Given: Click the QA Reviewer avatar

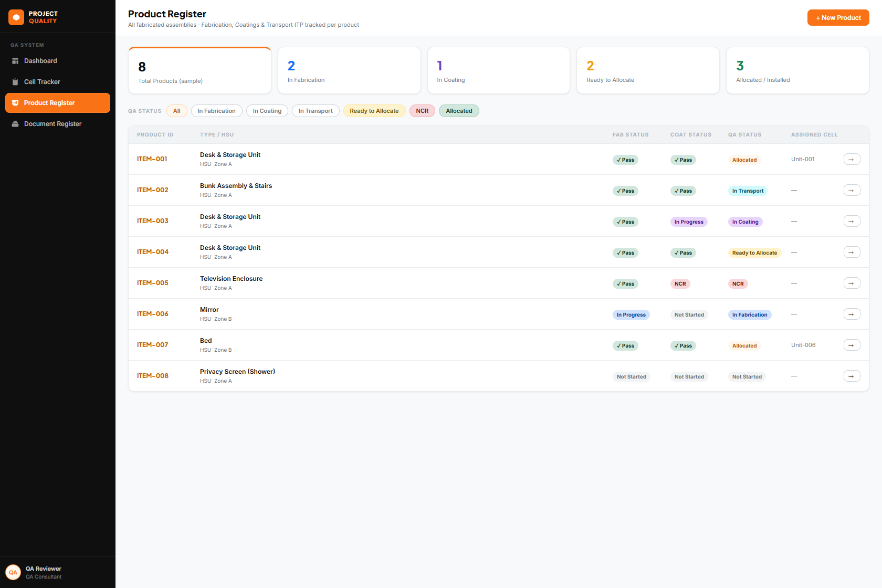Looking at the screenshot, I should [13, 572].
